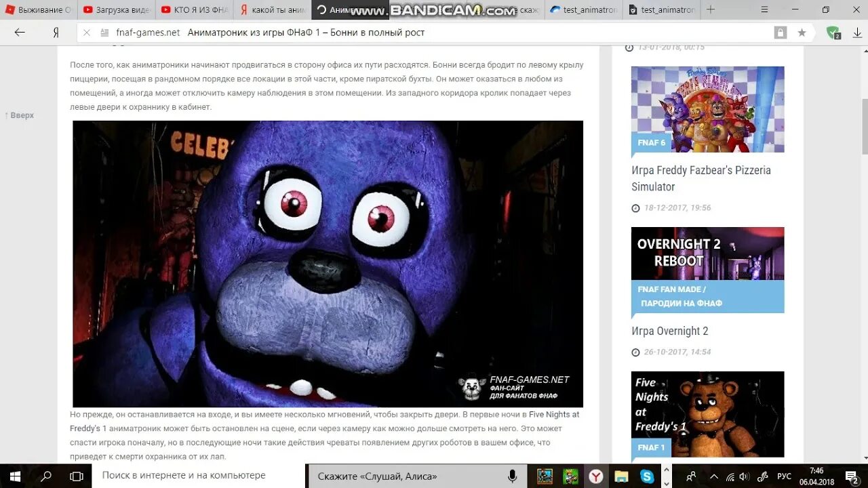Open the Overnight 2 Reboot thumbnail
The height and width of the screenshot is (488, 868).
pos(707,253)
